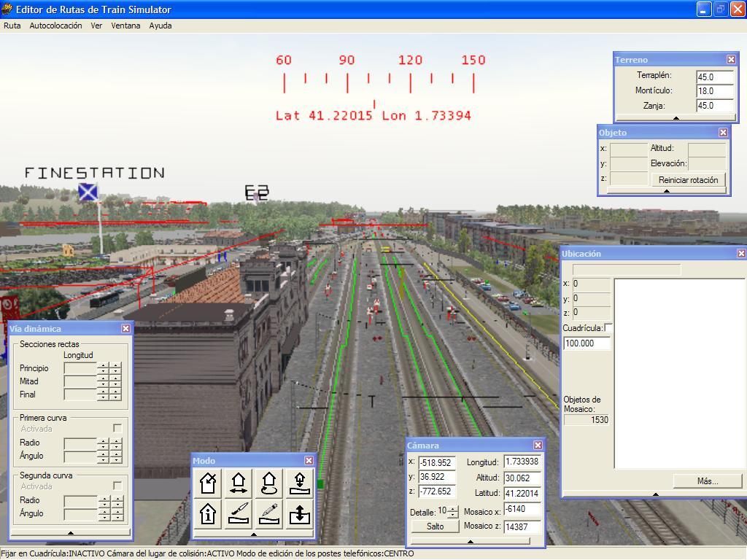Pick the terrain pencil tool icon
747x560 pixels.
pyautogui.click(x=269, y=514)
